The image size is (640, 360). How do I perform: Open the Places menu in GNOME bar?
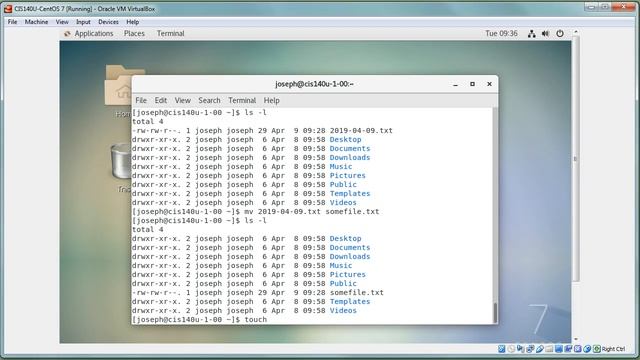pos(134,33)
